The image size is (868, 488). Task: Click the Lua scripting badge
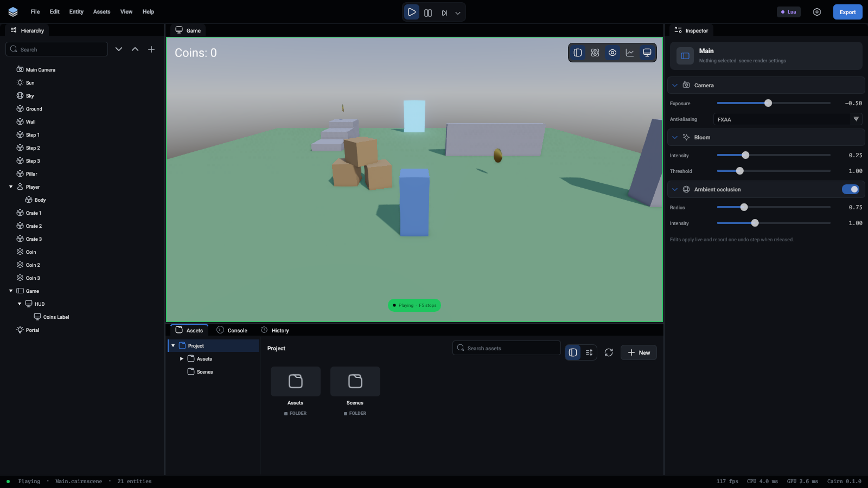click(789, 12)
